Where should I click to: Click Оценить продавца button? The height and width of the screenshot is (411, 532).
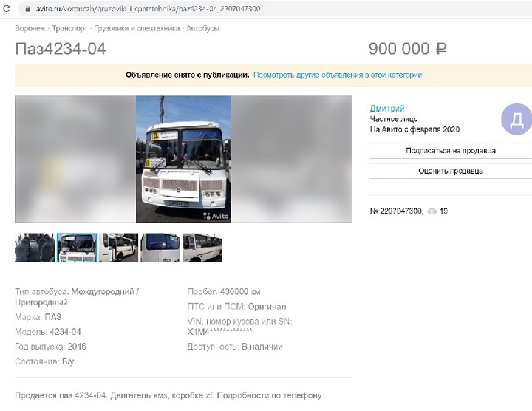pos(451,171)
